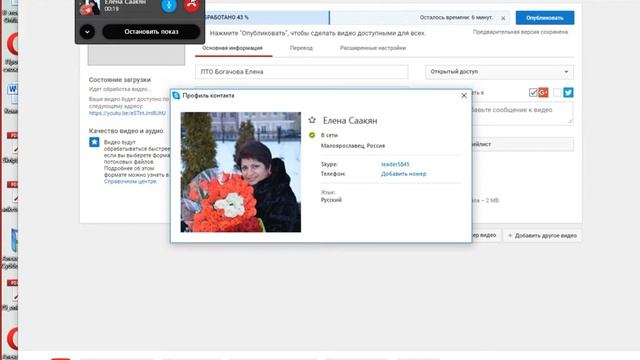Mute the microphone in Skype call overlay
This screenshot has width=640, height=360.
169,5
